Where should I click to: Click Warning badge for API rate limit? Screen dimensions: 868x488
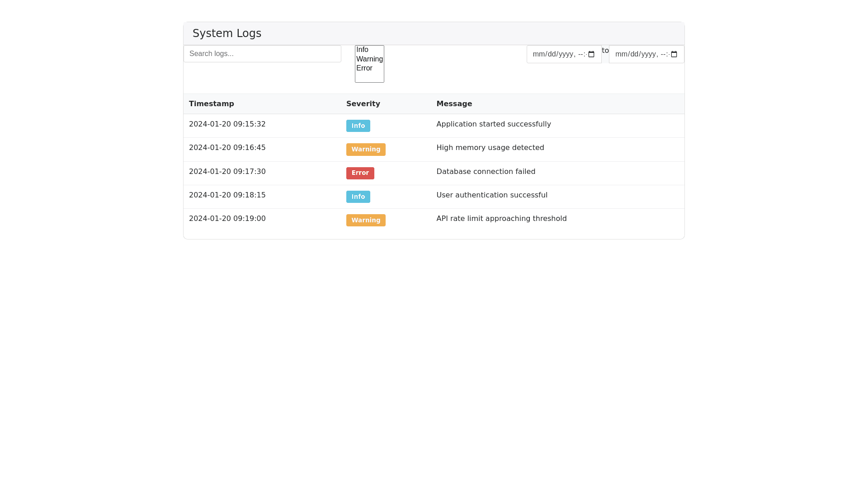pos(366,220)
